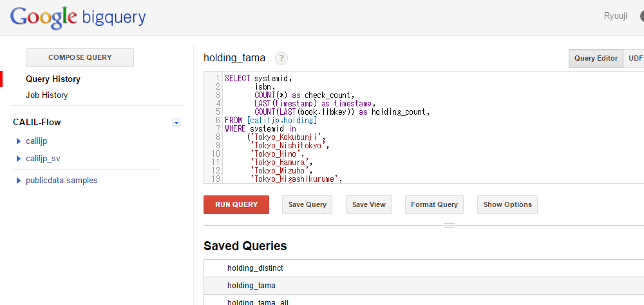
Task: Open Job History
Action: tap(46, 95)
